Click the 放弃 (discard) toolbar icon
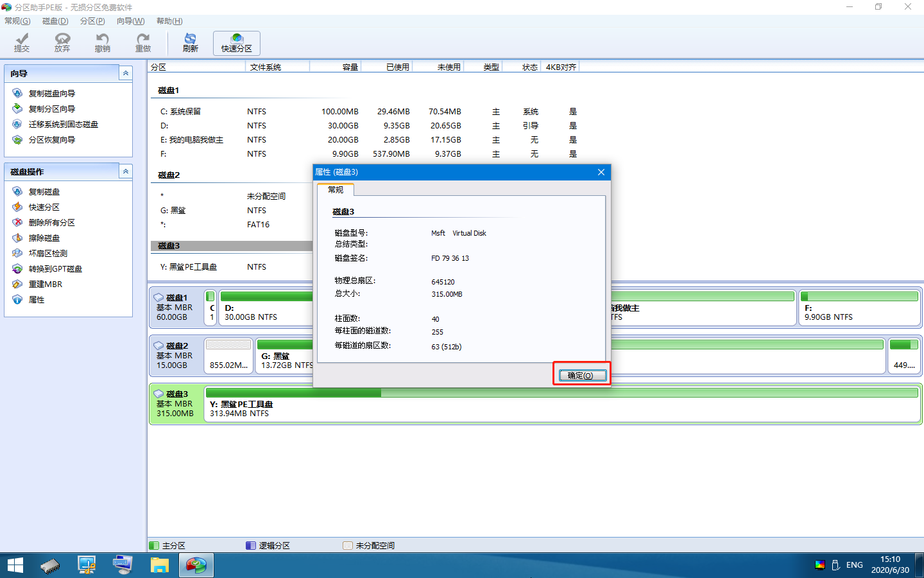The width and height of the screenshot is (924, 578). [62, 43]
